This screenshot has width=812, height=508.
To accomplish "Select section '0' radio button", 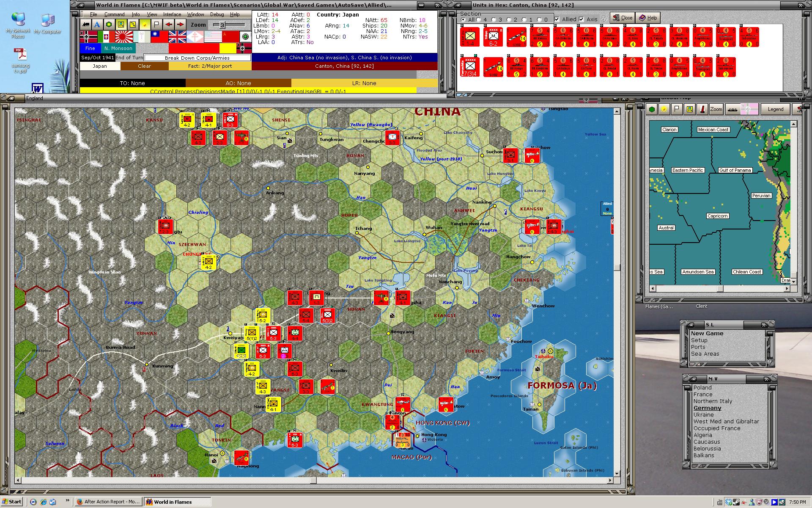I will (540, 19).
